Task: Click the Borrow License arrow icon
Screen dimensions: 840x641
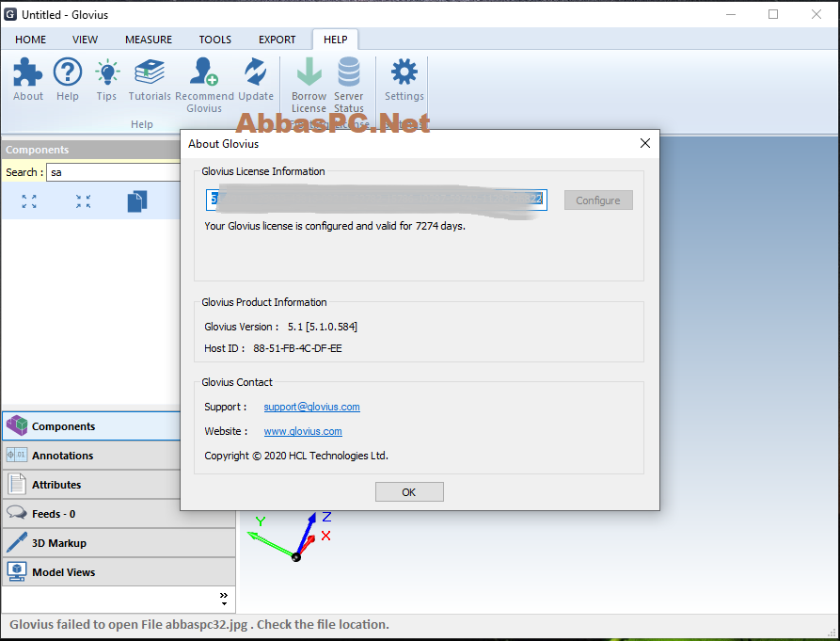Action: click(x=309, y=72)
